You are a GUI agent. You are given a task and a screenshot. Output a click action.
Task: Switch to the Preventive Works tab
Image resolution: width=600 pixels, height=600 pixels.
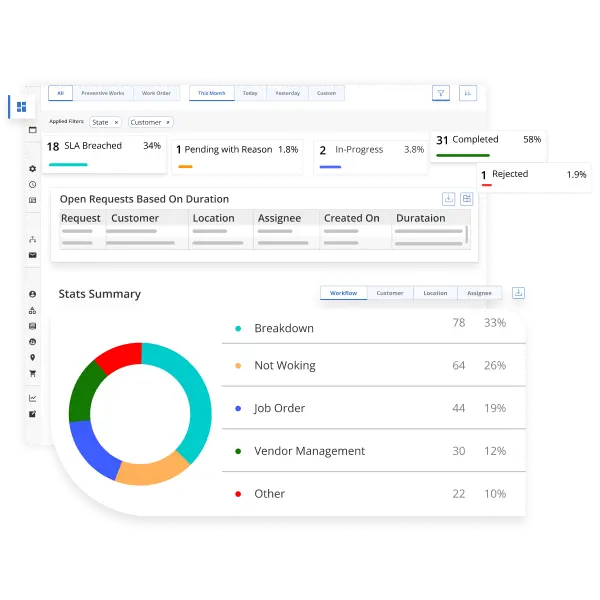103,93
